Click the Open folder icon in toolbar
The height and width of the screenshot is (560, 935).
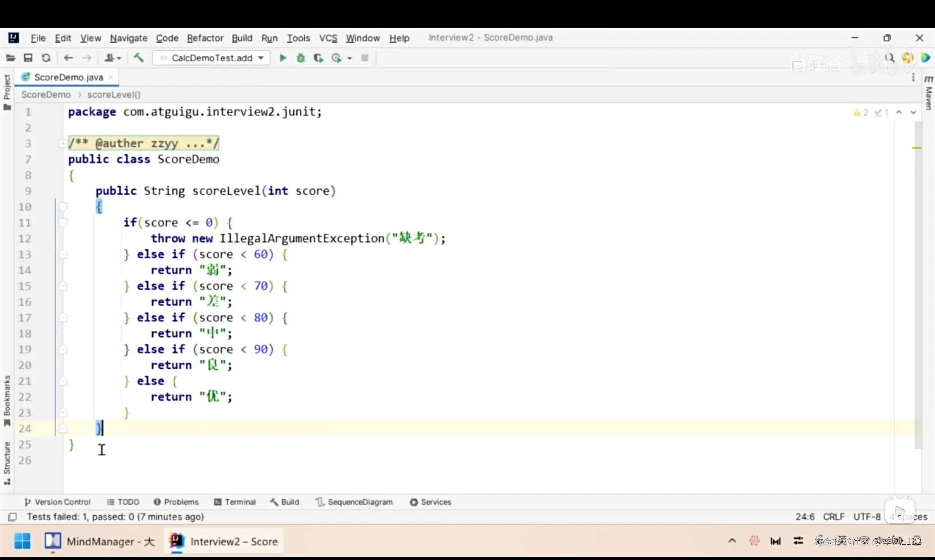(11, 58)
